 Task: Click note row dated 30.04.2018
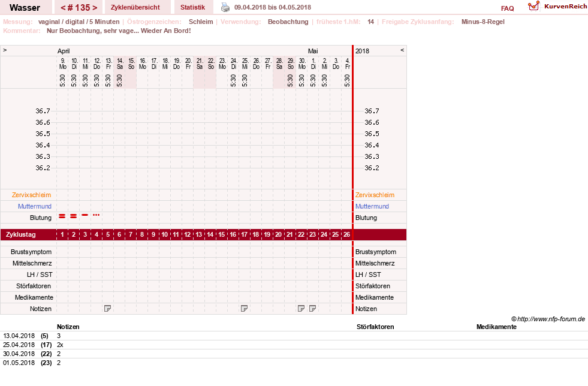click(294, 354)
